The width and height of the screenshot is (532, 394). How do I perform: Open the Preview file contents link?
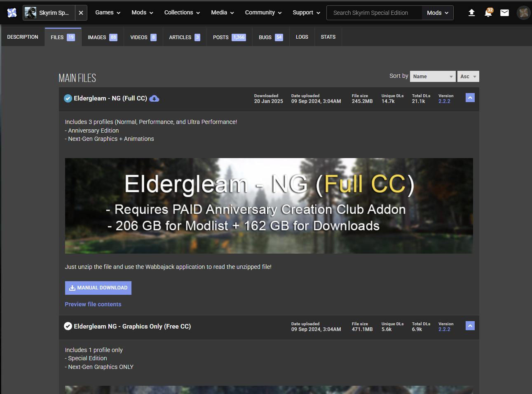click(x=93, y=304)
